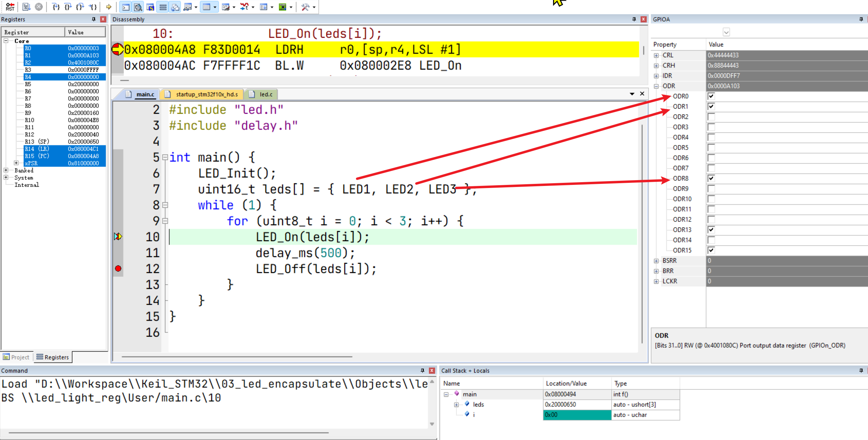Expand the CRL register node

pos(656,55)
